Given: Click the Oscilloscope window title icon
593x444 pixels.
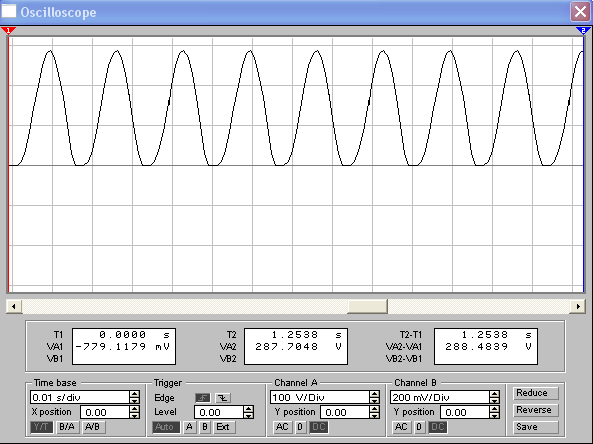Looking at the screenshot, I should click(9, 12).
